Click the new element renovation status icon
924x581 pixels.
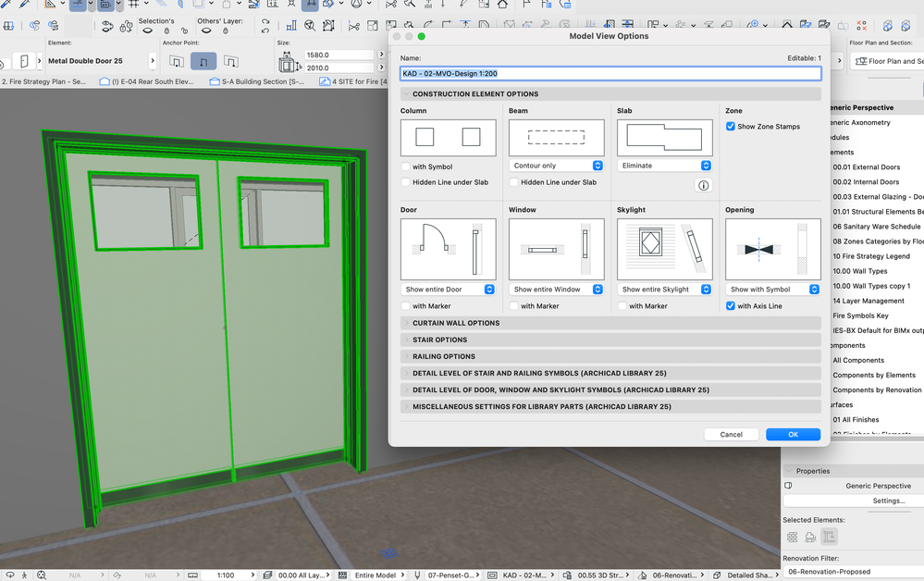pyautogui.click(x=829, y=537)
